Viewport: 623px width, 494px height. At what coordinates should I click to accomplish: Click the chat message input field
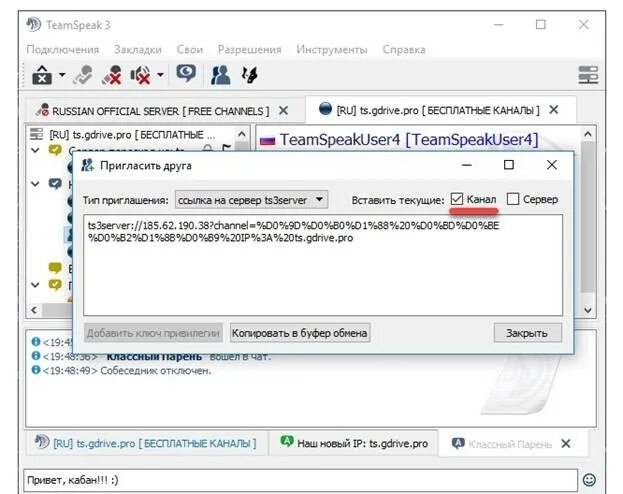[300, 480]
